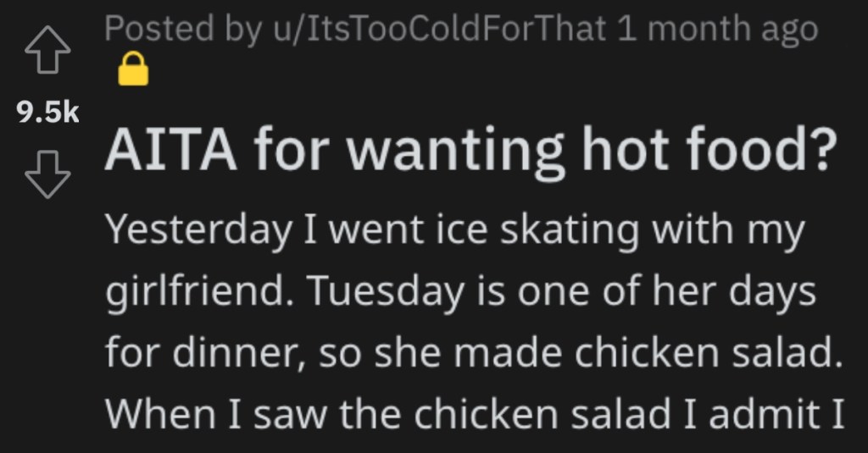Click the word 'girlfriend.' in the post body
Image resolution: width=868 pixels, height=453 pixels.
pyautogui.click(x=202, y=293)
